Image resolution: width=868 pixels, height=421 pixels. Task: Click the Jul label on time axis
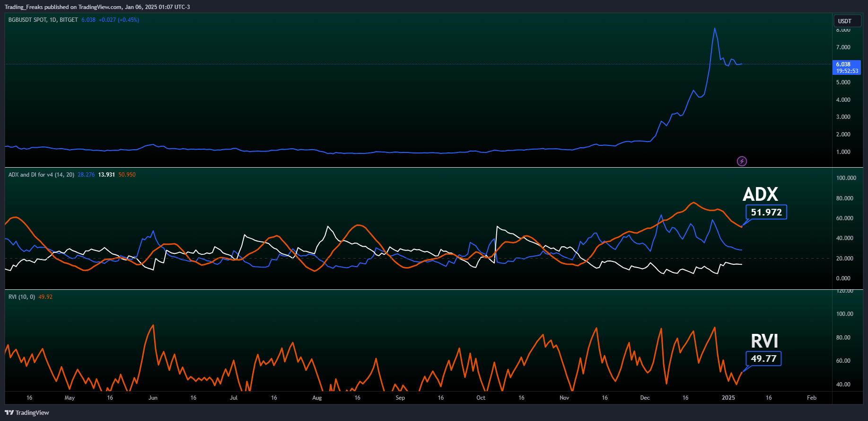(234, 398)
